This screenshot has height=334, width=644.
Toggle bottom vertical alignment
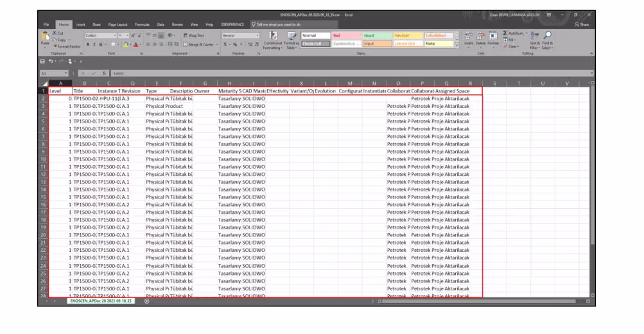161,35
